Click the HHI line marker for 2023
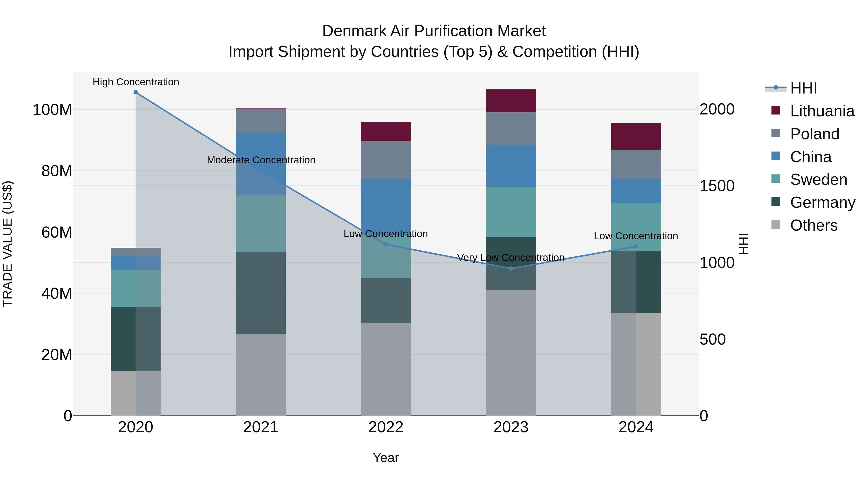 tap(511, 269)
